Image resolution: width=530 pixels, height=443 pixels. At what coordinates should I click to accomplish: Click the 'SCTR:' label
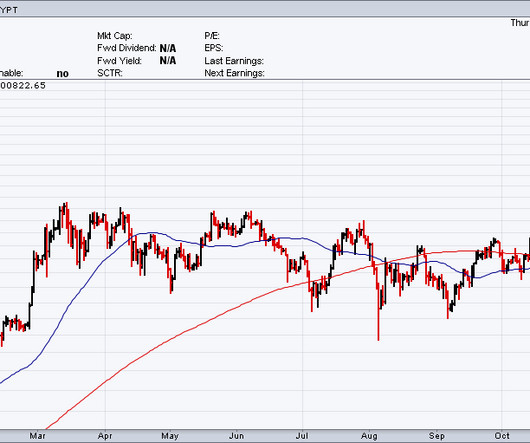[110, 73]
